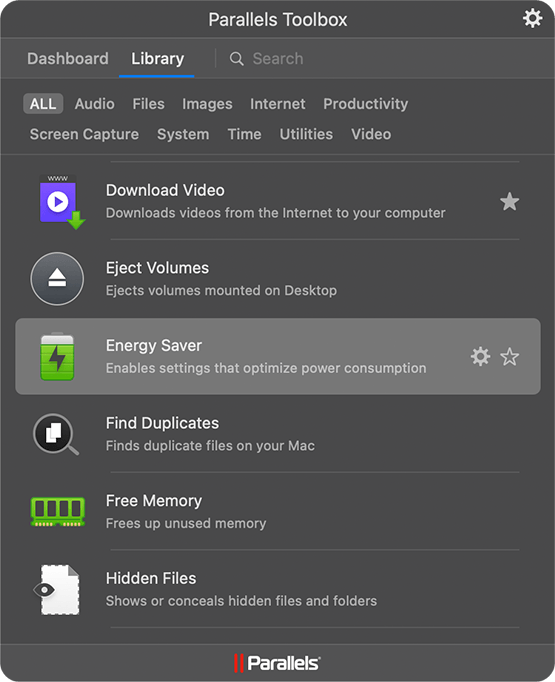Screen dimensions: 555x682
Task: Click the Free Memory RAM icon
Action: click(57, 512)
